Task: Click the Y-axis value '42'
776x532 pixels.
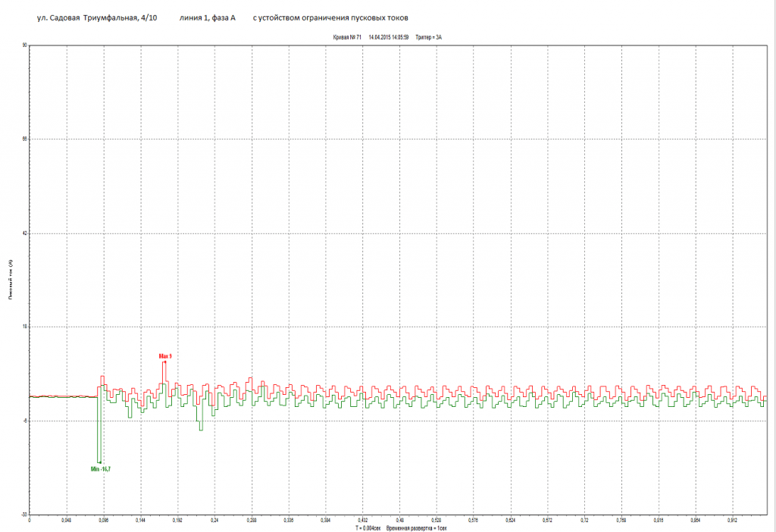Action: [25, 233]
